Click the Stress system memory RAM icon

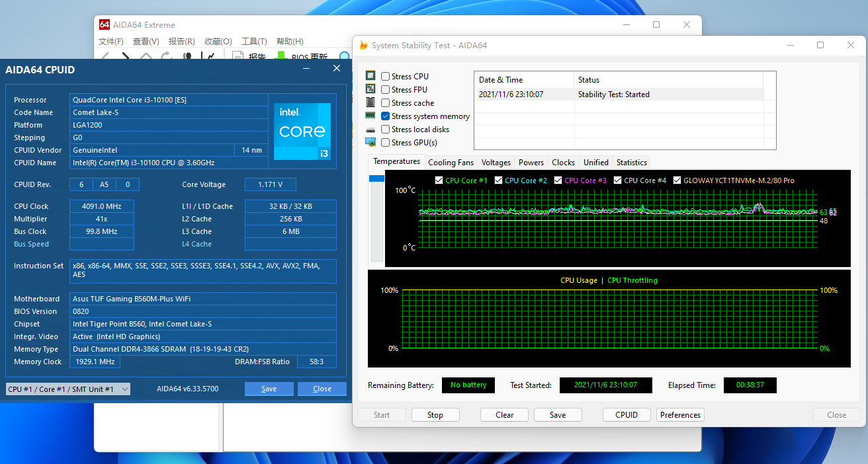pyautogui.click(x=370, y=115)
